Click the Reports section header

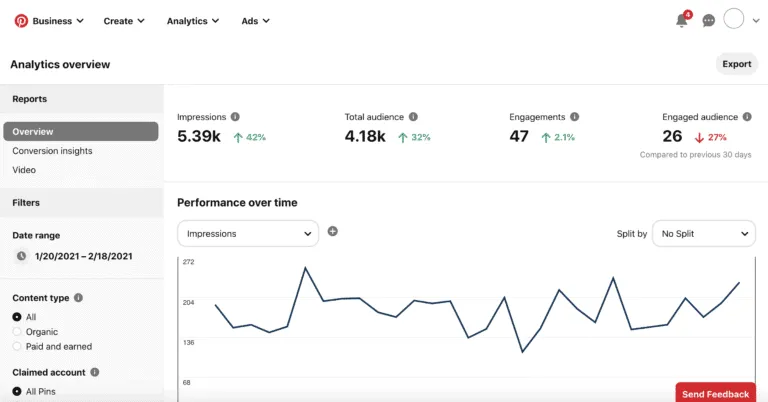pos(29,99)
